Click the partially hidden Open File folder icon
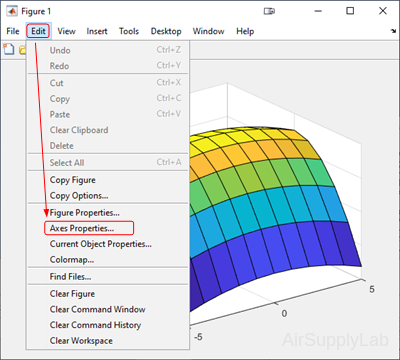The image size is (400, 360). [x=22, y=50]
